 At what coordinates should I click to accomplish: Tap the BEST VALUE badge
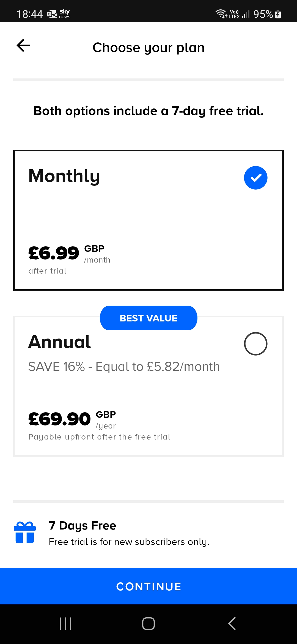click(148, 318)
